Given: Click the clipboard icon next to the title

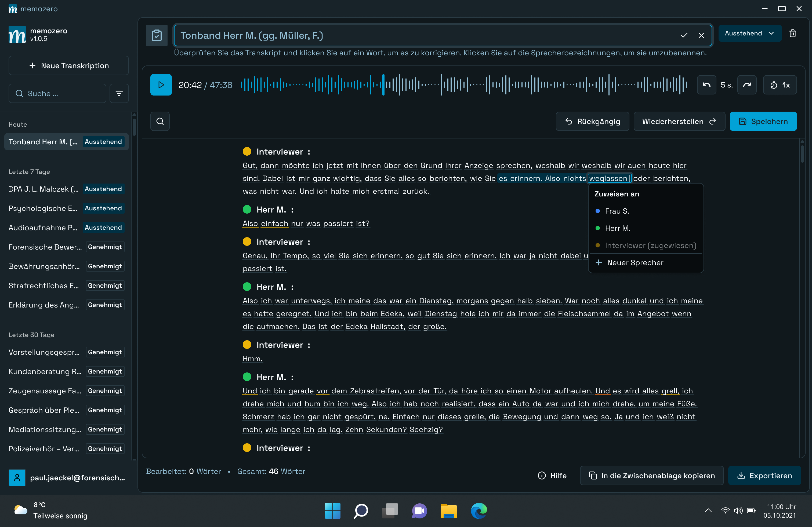Looking at the screenshot, I should coord(157,35).
